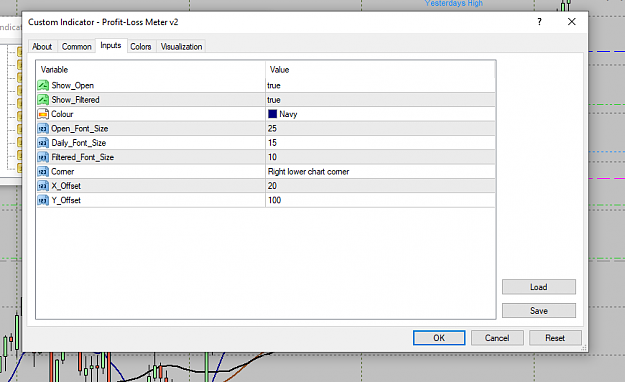Open the Visualization tab
The width and height of the screenshot is (625, 382).
181,47
